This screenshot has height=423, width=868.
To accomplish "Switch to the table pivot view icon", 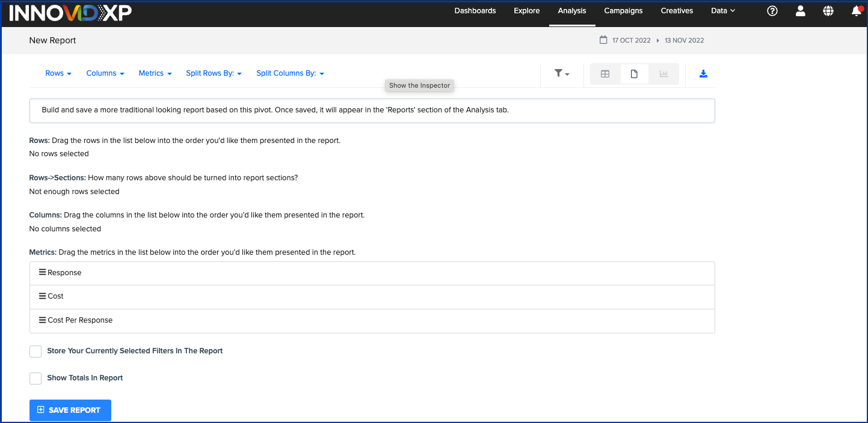I will click(605, 74).
